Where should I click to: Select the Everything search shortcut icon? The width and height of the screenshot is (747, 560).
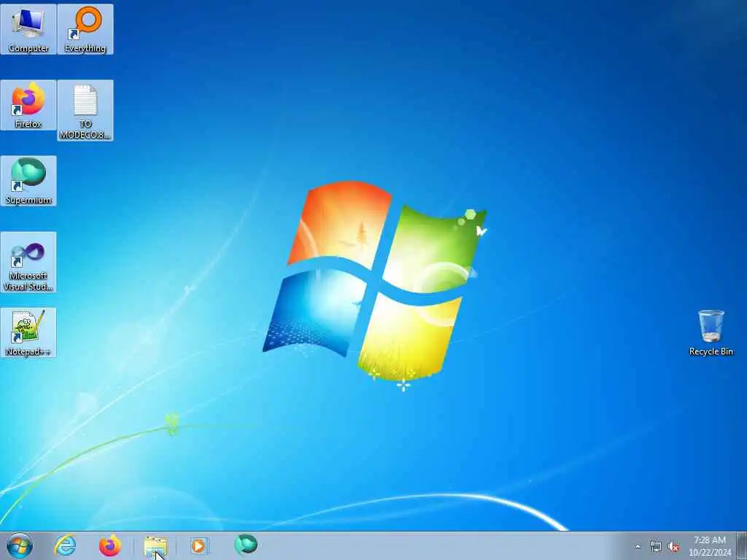[85, 29]
